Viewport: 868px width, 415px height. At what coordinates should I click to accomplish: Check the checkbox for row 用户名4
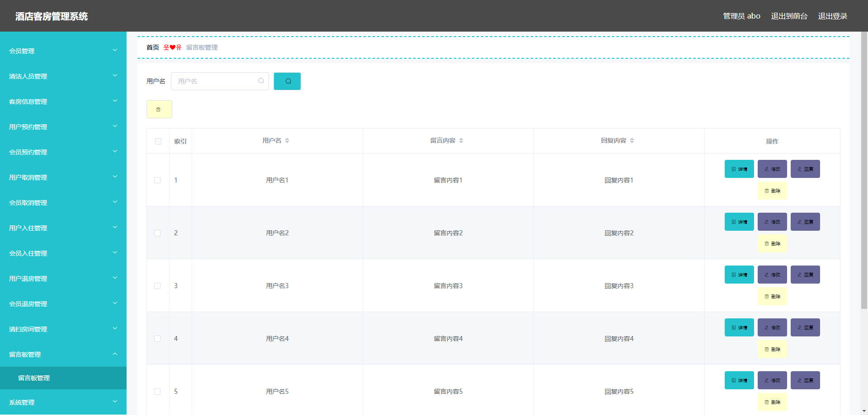[157, 339]
